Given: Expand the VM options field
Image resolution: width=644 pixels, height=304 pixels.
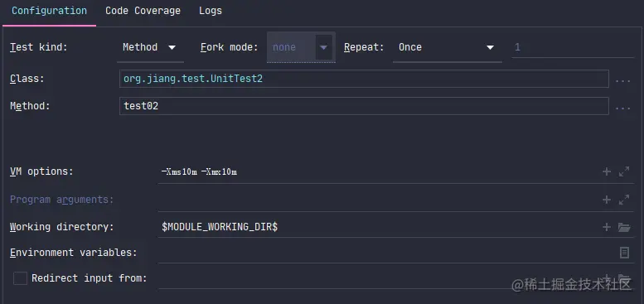Looking at the screenshot, I should coord(624,171).
